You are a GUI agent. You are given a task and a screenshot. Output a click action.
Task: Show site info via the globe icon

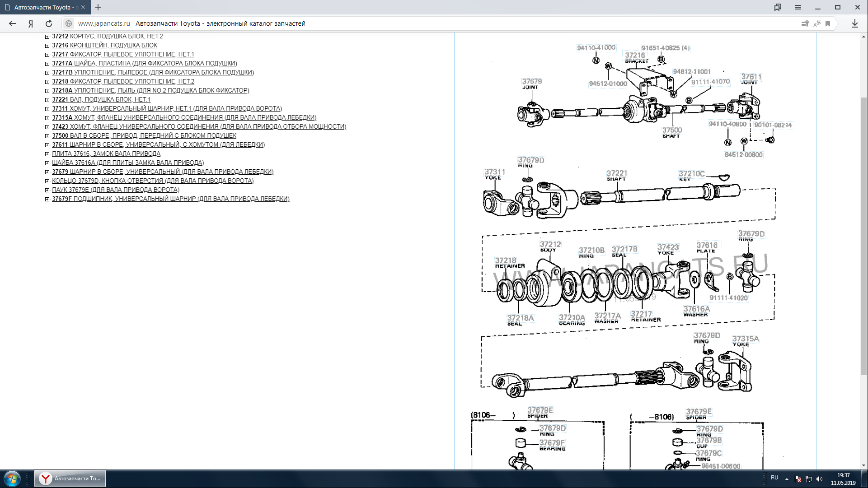coord(69,23)
